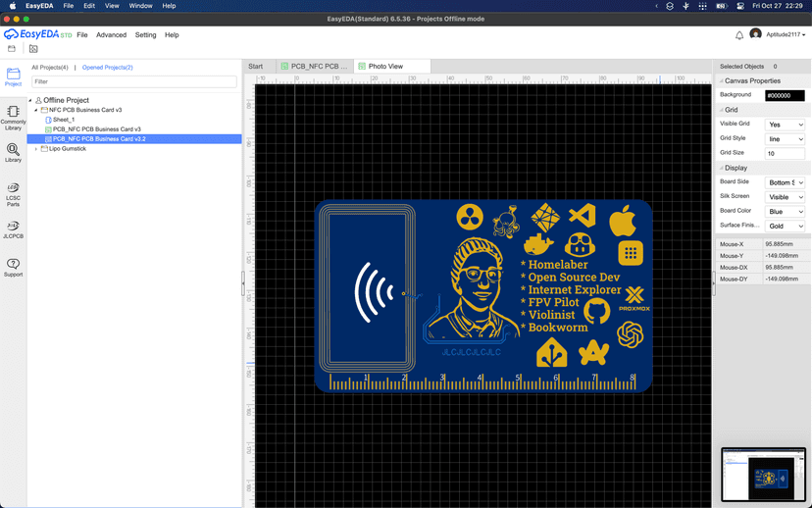Click the Library search icon
The height and width of the screenshot is (508, 812).
pyautogui.click(x=13, y=153)
